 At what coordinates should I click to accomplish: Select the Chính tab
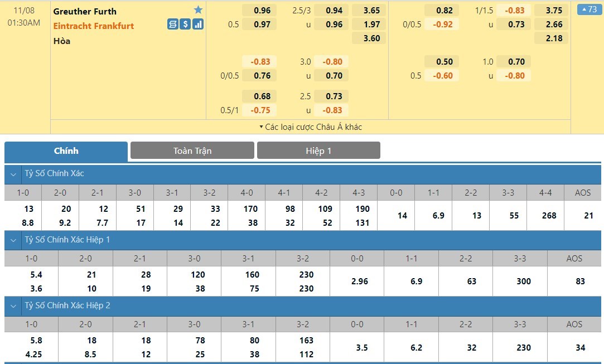[x=66, y=151]
